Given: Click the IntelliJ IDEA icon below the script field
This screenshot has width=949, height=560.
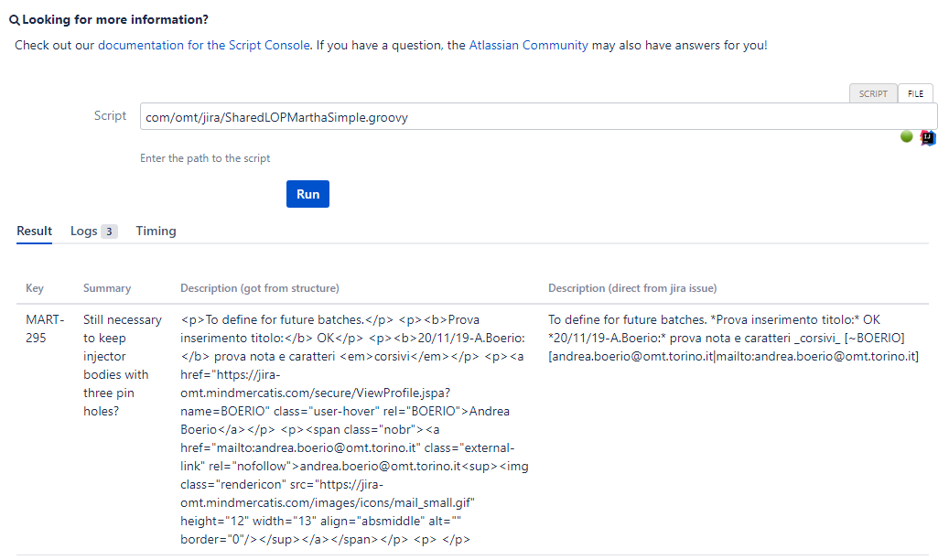Looking at the screenshot, I should pyautogui.click(x=927, y=138).
